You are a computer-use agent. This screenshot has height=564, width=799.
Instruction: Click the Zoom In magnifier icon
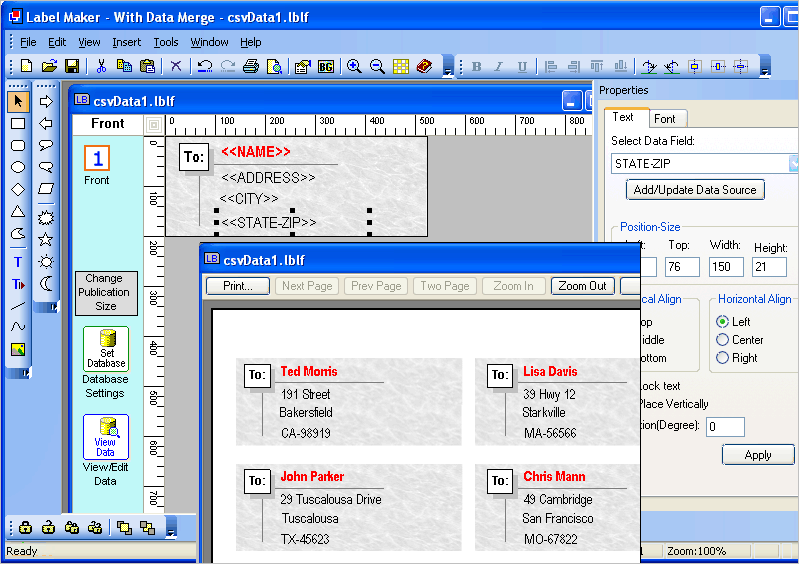(x=353, y=66)
